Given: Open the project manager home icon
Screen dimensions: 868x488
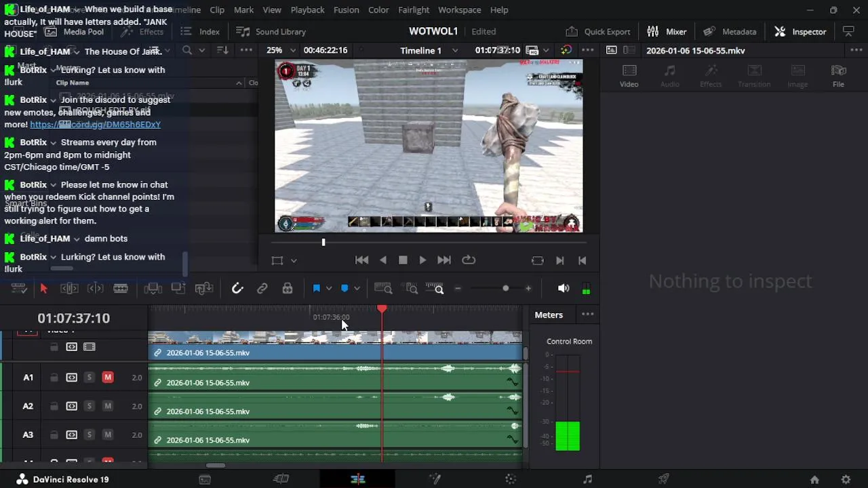Looking at the screenshot, I should [814, 479].
